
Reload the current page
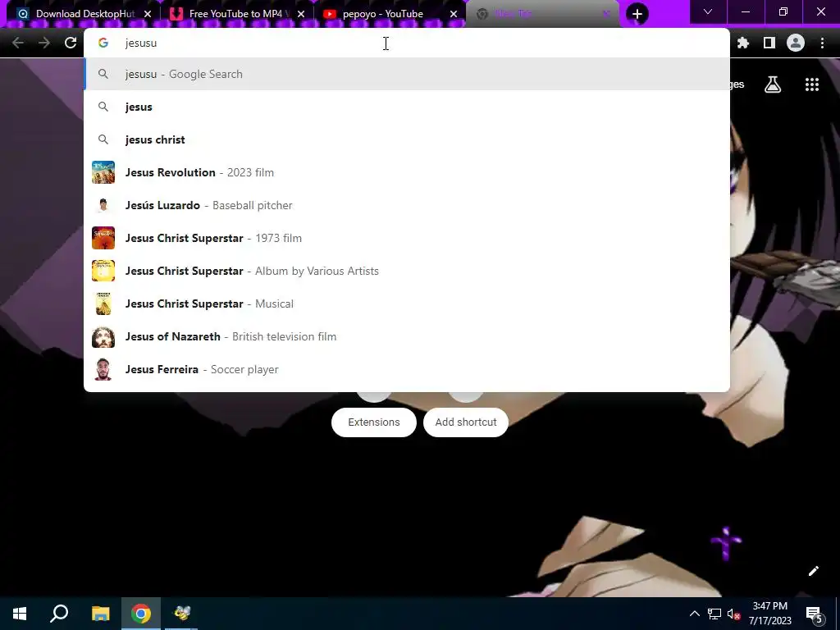point(71,43)
